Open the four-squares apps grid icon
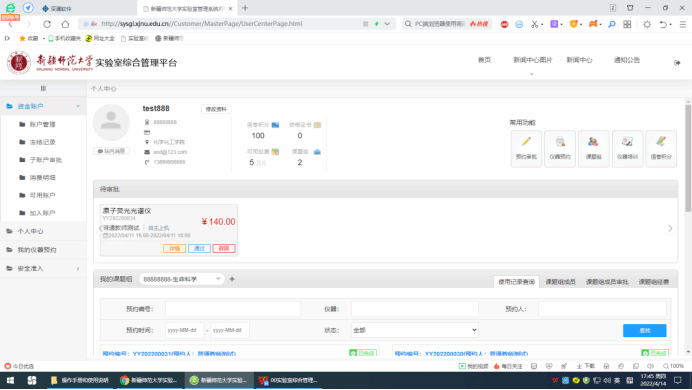692x390 pixels. [x=627, y=24]
